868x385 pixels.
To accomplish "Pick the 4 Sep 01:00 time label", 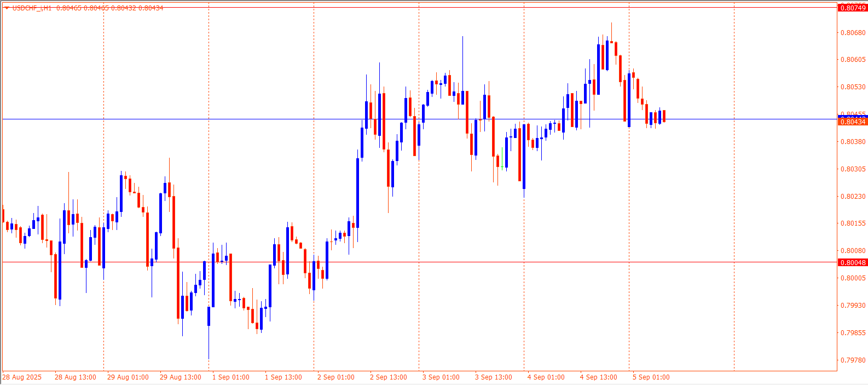I will pyautogui.click(x=546, y=377).
